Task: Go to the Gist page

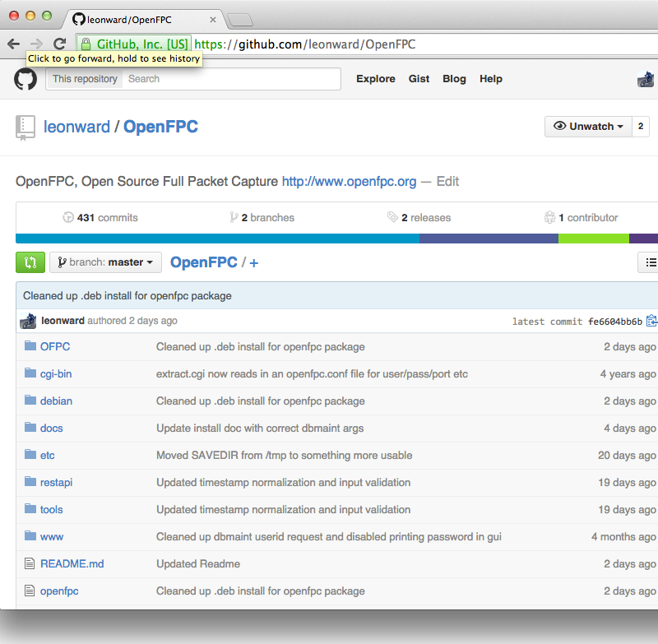Action: [x=419, y=79]
